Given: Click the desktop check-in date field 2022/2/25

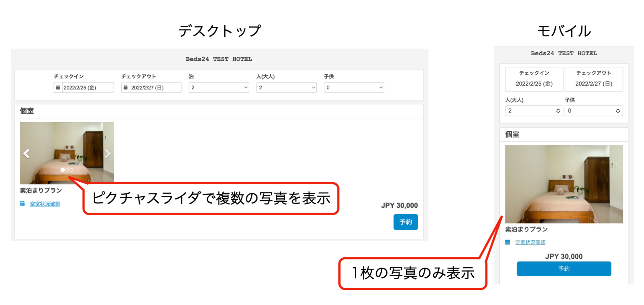Looking at the screenshot, I should pos(87,88).
